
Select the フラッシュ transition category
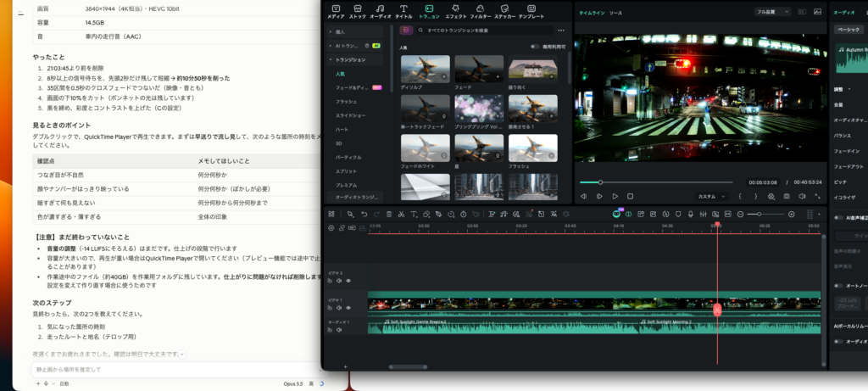[346, 102]
